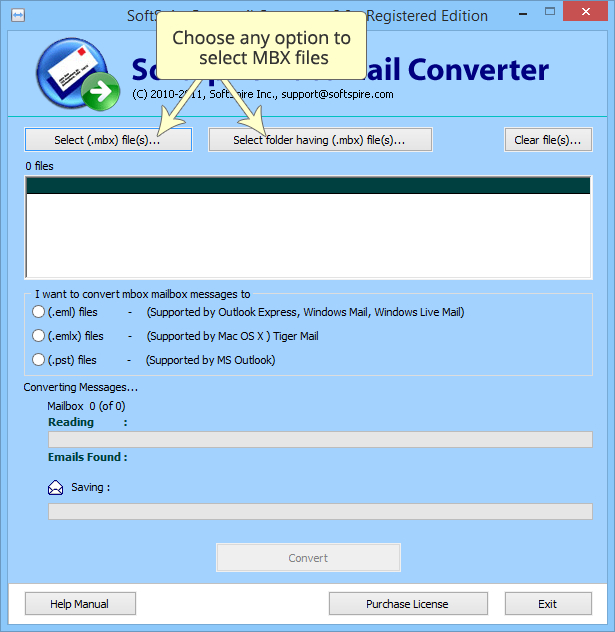The image size is (615, 632).
Task: Pick the (.pst) files format option
Action: (x=39, y=360)
